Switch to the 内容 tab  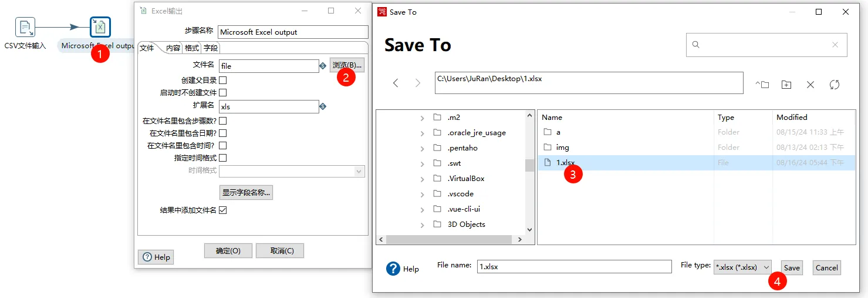173,48
